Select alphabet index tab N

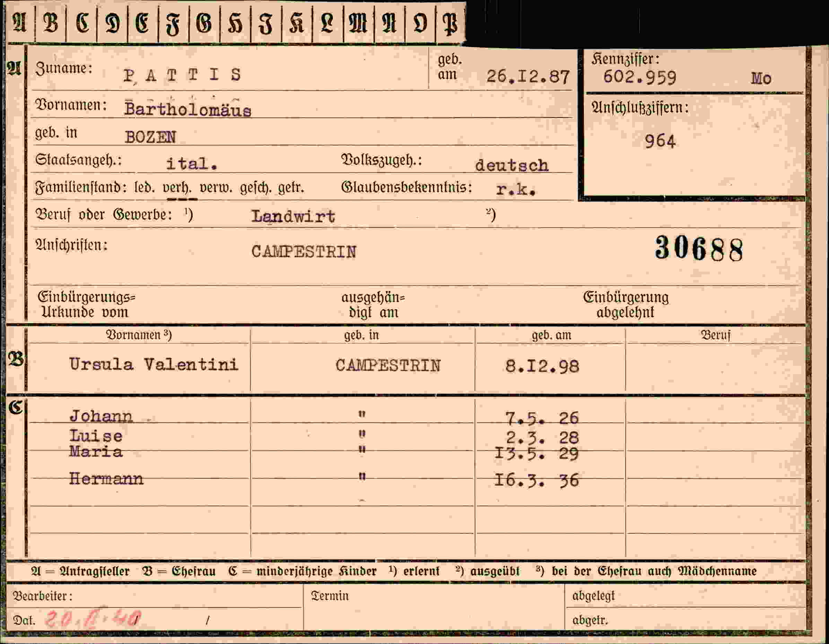(x=390, y=23)
